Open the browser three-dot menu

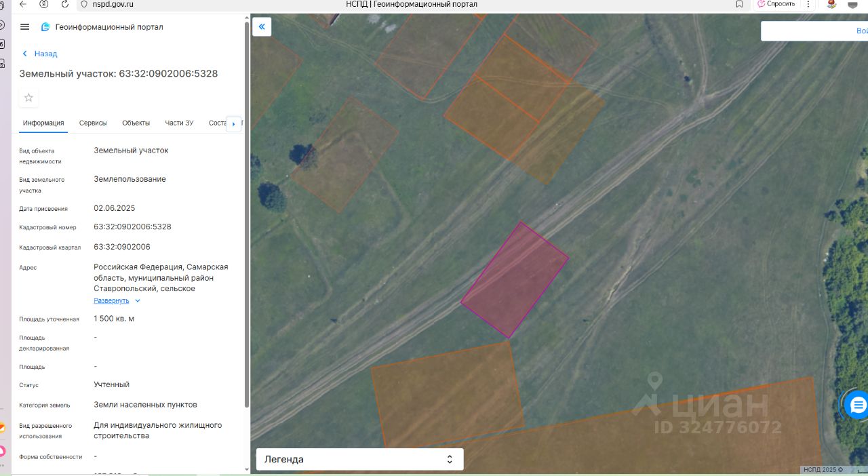point(808,4)
